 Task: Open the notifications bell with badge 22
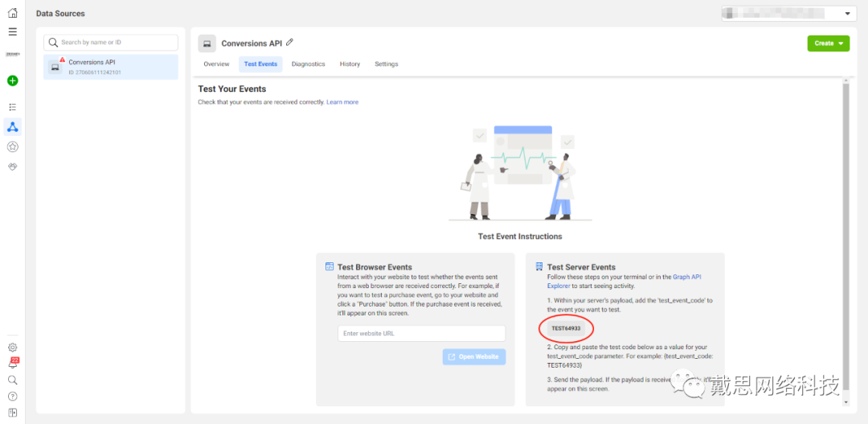click(13, 363)
